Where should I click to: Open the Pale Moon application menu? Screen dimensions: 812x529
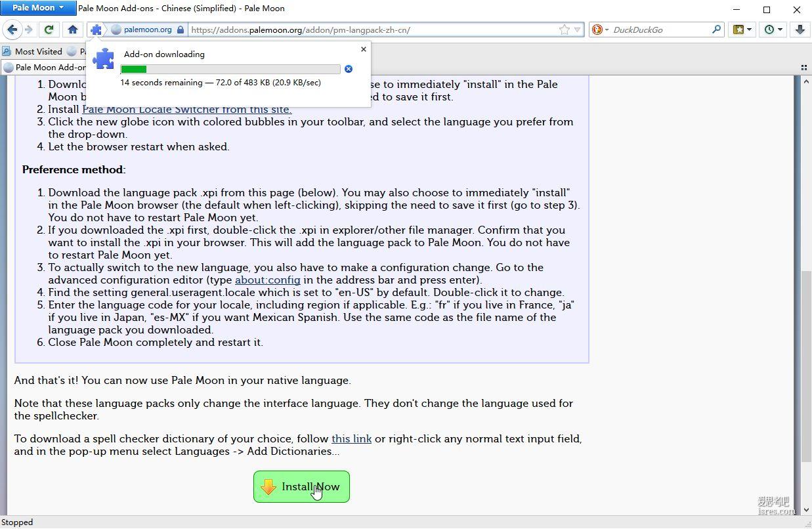point(39,8)
